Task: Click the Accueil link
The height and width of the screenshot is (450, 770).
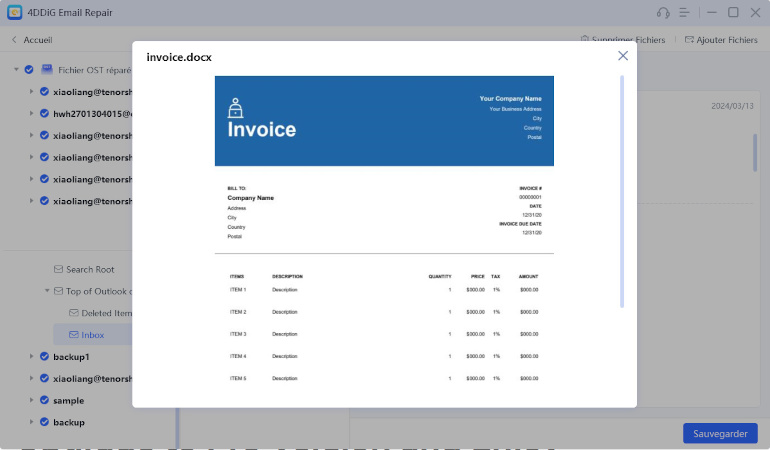Action: pos(38,40)
